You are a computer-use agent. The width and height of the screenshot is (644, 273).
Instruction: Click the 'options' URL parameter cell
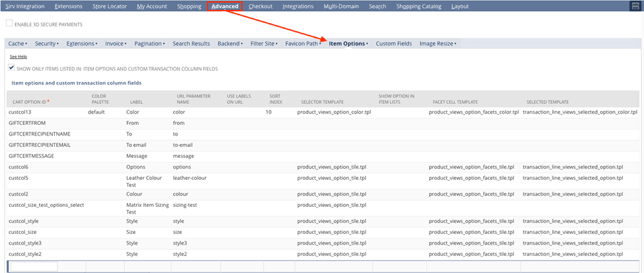point(182,167)
